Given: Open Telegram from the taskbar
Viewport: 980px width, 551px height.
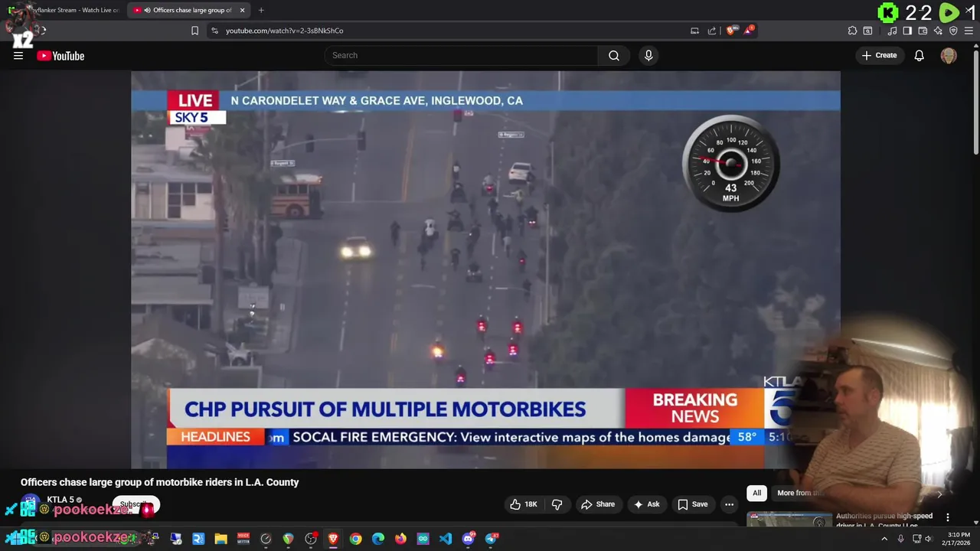Looking at the screenshot, I should click(491, 539).
